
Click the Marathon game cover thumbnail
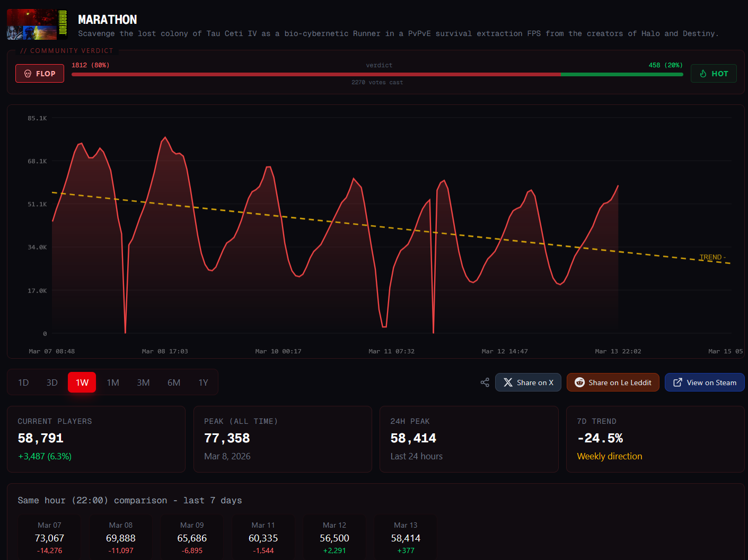(37, 24)
